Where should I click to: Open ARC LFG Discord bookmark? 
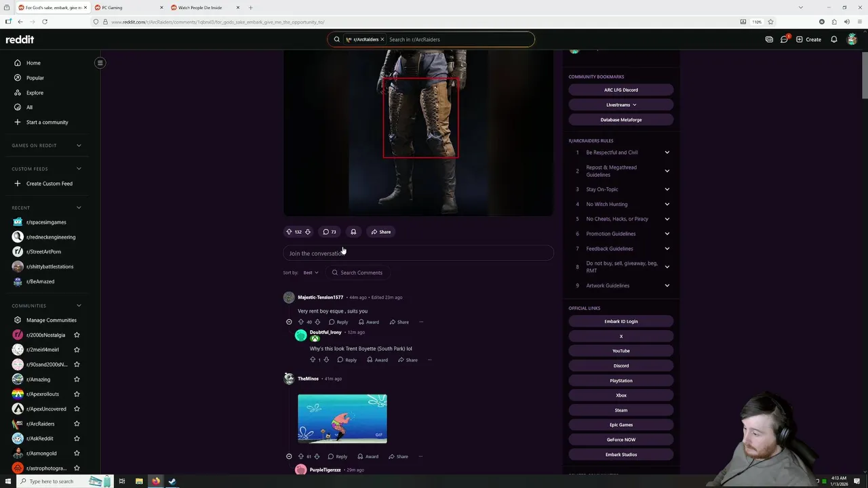click(621, 90)
